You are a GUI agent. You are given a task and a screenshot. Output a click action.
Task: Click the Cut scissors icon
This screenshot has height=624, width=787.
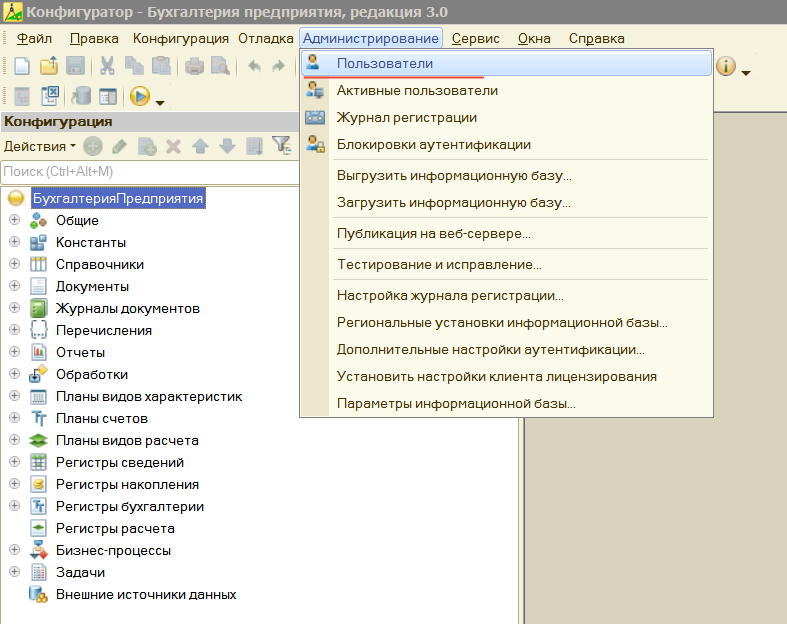pos(107,66)
